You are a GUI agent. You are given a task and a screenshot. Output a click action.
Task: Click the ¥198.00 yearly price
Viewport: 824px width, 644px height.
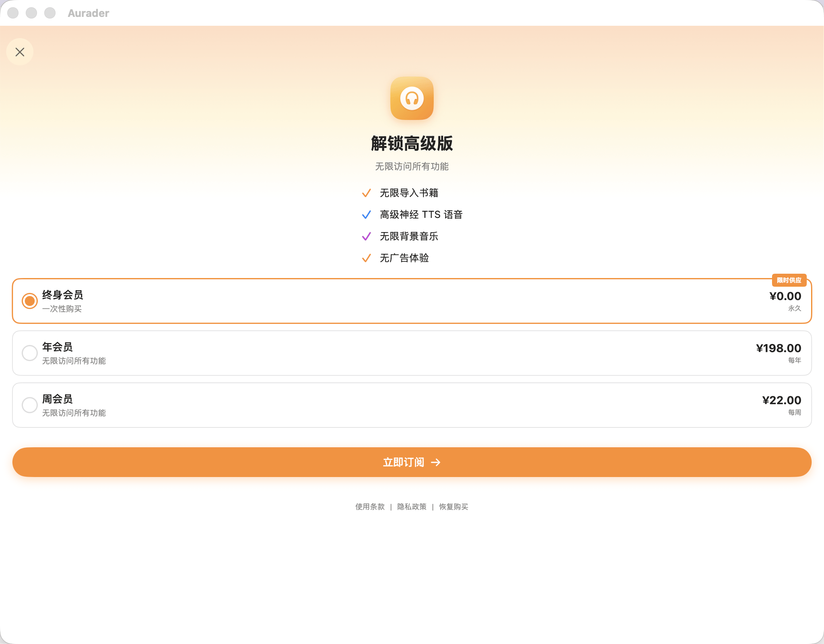point(778,348)
